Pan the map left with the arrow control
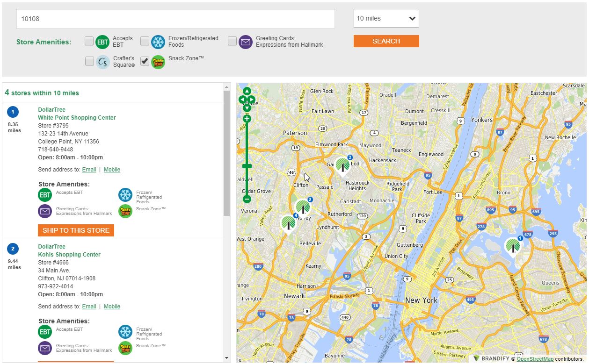589x364 pixels. pos(242,100)
